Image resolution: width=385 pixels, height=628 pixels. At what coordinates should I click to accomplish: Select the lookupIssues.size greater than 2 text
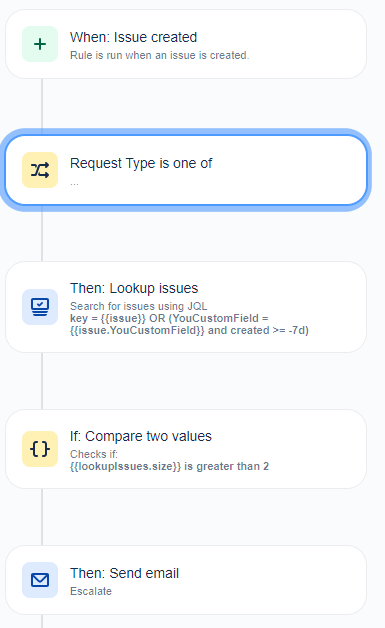point(169,467)
